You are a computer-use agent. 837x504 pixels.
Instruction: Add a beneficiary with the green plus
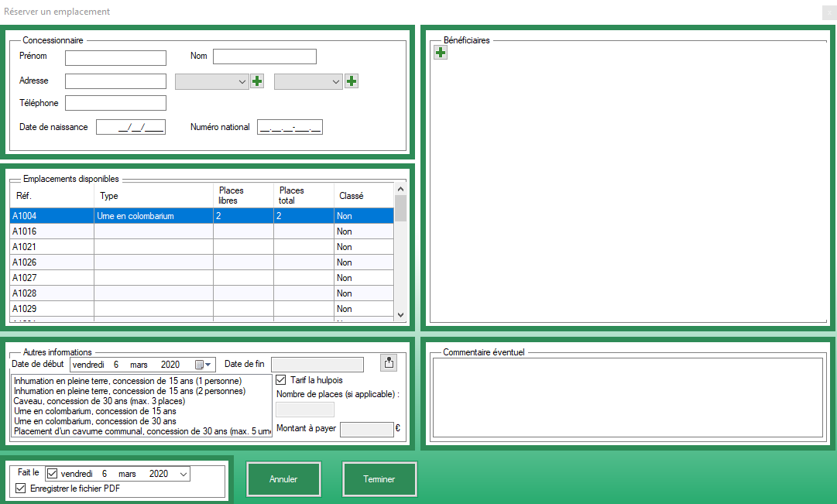[x=441, y=53]
